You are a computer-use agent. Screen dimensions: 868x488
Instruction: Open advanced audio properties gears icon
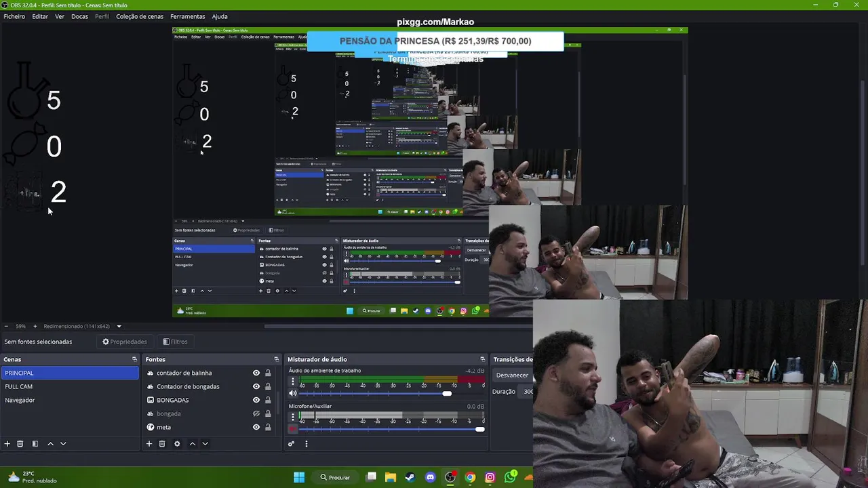click(x=291, y=444)
